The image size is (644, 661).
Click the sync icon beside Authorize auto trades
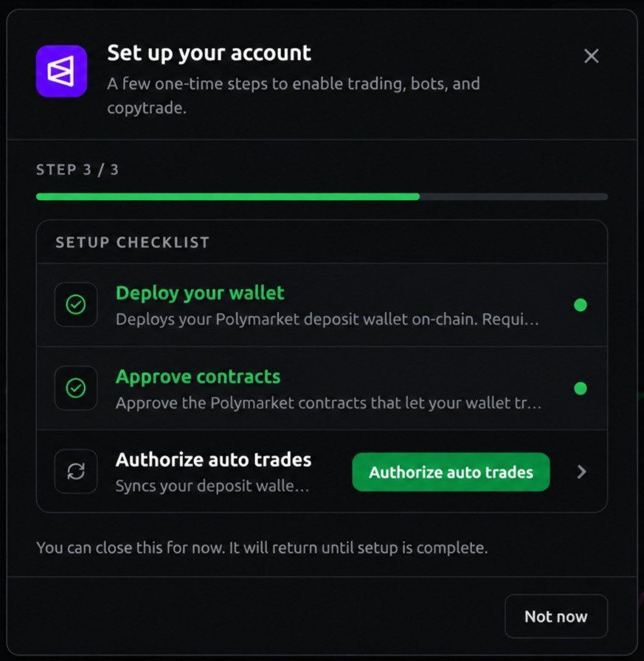pyautogui.click(x=76, y=471)
